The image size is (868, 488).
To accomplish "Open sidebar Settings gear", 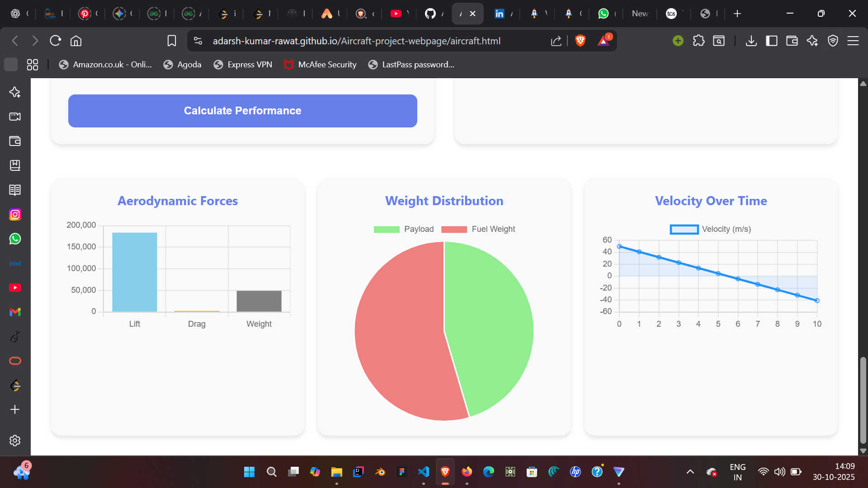I will (15, 441).
